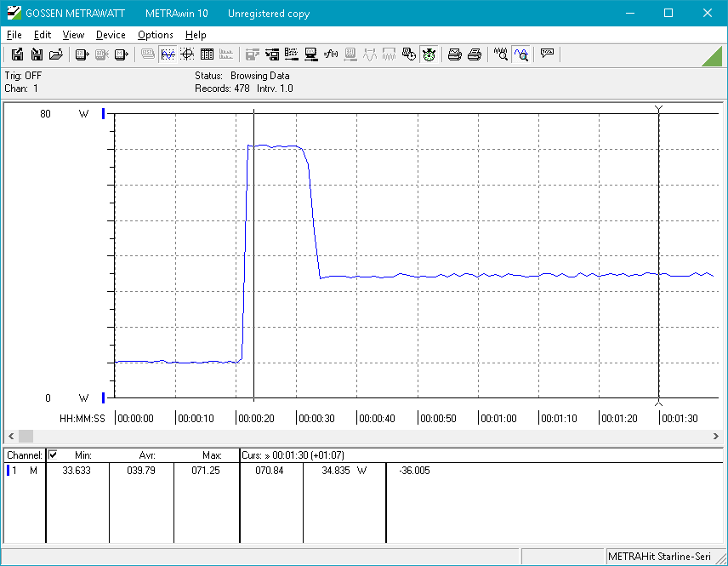Open the View menu
Image resolution: width=728 pixels, height=566 pixels.
(x=73, y=35)
